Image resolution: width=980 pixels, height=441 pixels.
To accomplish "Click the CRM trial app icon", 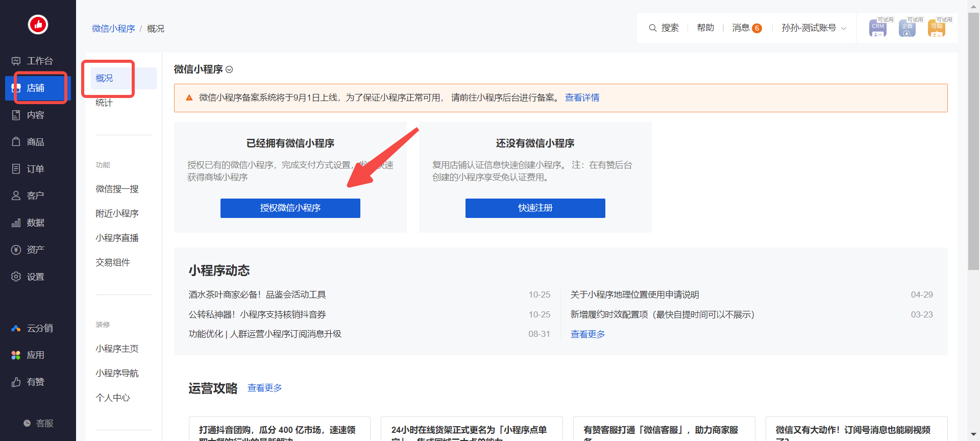I will click(878, 28).
